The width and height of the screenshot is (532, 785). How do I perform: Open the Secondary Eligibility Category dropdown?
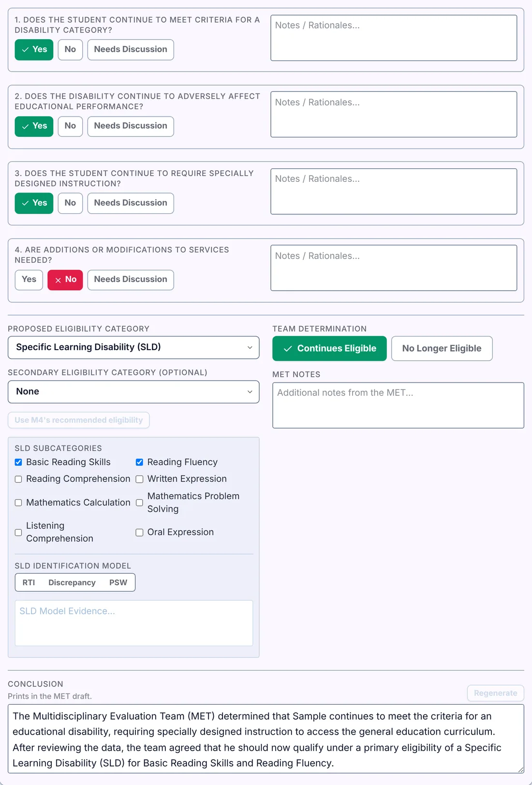133,392
